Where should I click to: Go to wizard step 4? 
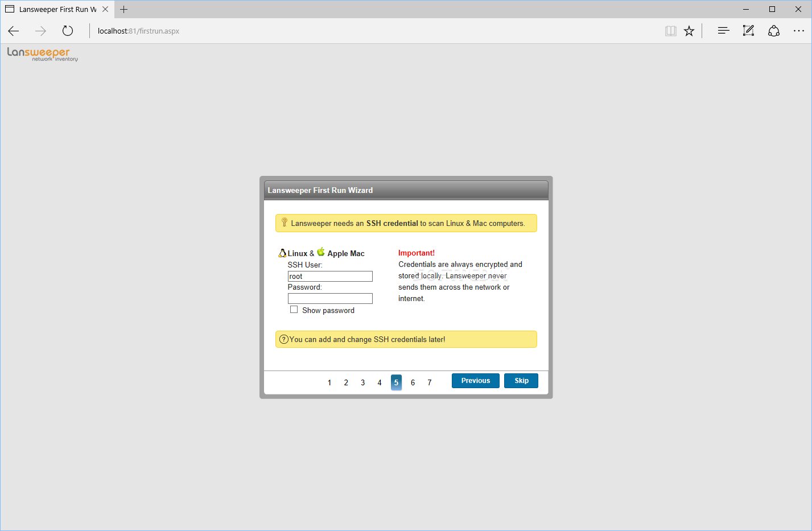tap(380, 382)
